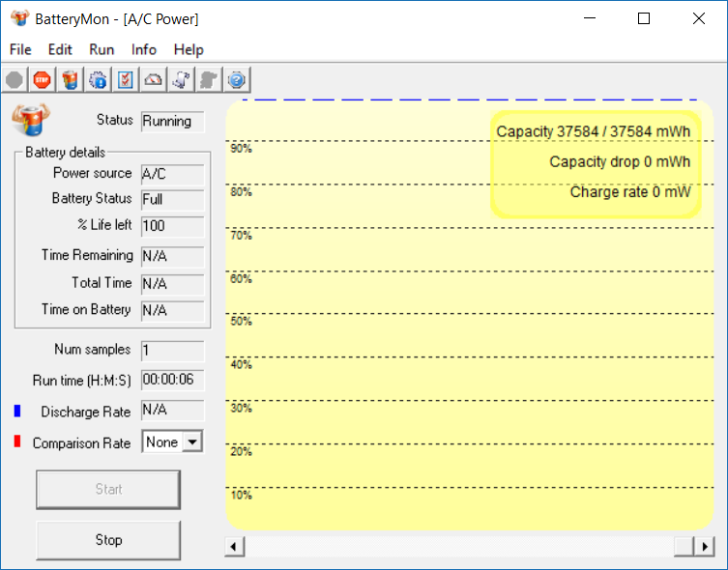Click the gauge meter toolbar icon
This screenshot has height=570, width=728.
point(154,80)
